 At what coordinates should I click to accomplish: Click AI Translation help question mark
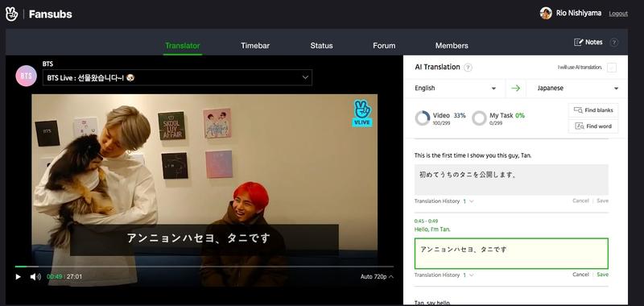point(468,68)
